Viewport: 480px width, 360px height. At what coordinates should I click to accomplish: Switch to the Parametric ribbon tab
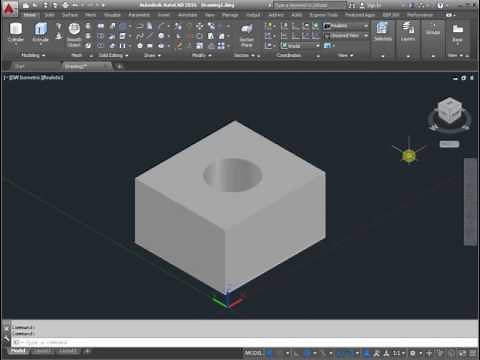coord(139,15)
